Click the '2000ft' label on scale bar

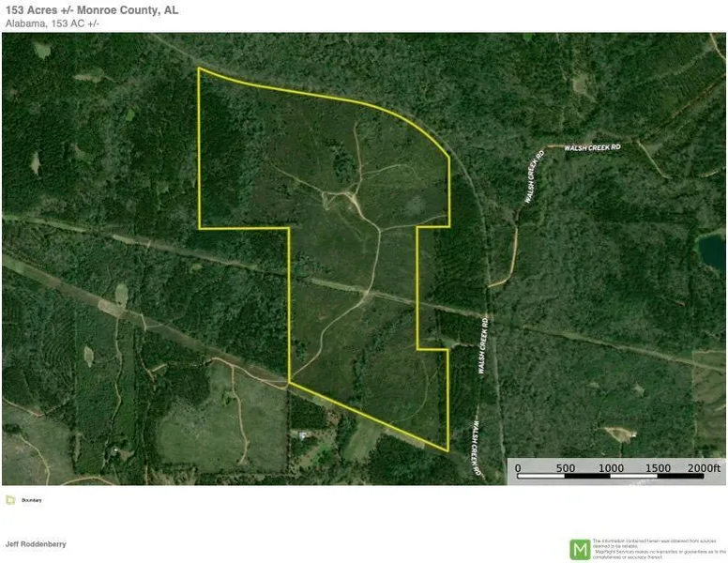[x=703, y=467]
